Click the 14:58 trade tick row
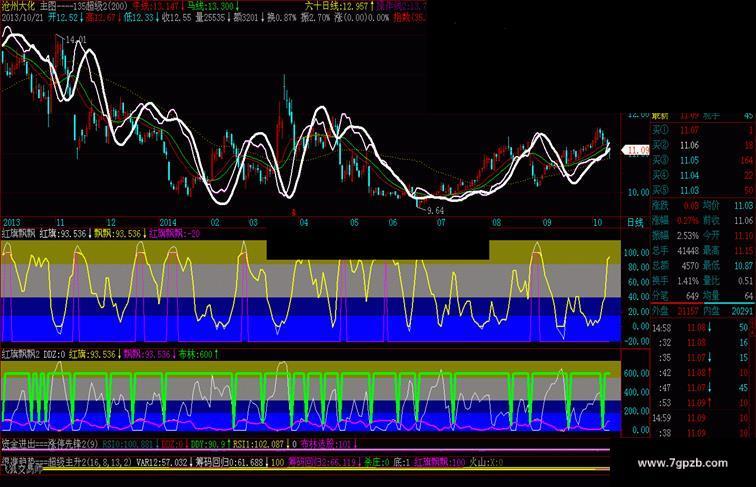756x487 pixels. tap(703, 328)
